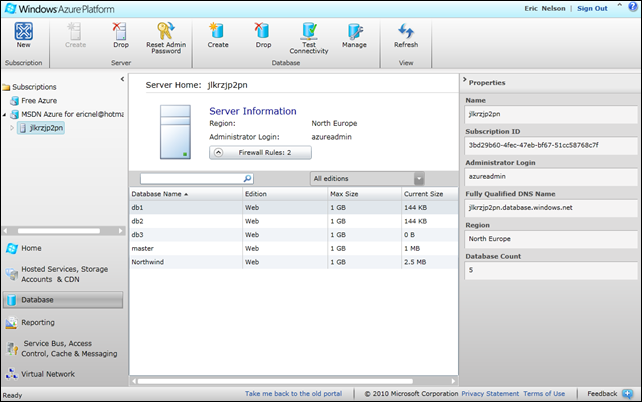This screenshot has width=642, height=402.
Task: Click in the database search field
Action: tap(192, 178)
